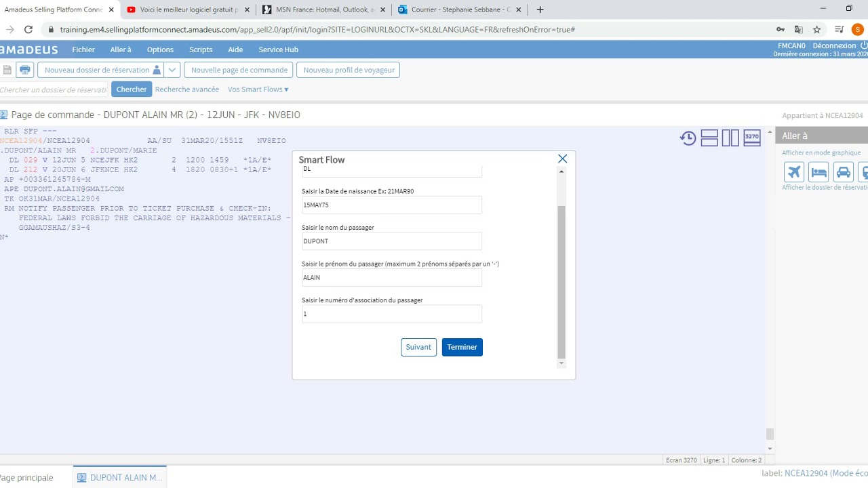Open the Scripts menu
Viewport: 868px width, 488px height.
pos(201,49)
